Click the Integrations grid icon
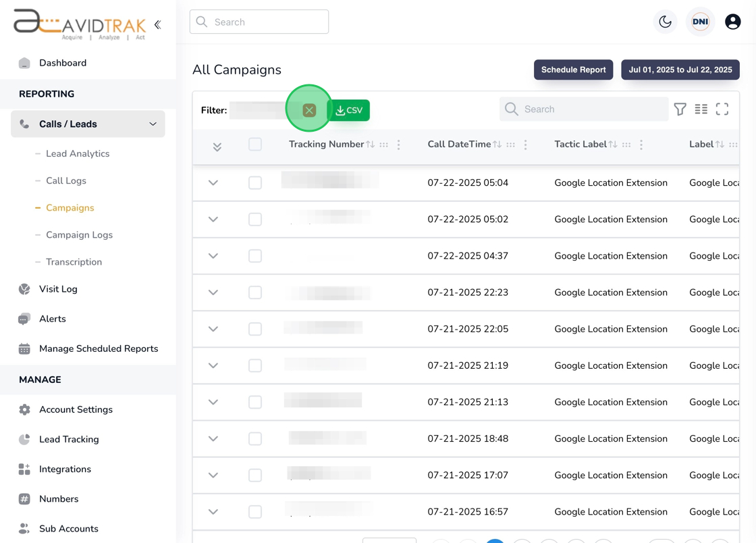This screenshot has height=543, width=756. coord(24,469)
